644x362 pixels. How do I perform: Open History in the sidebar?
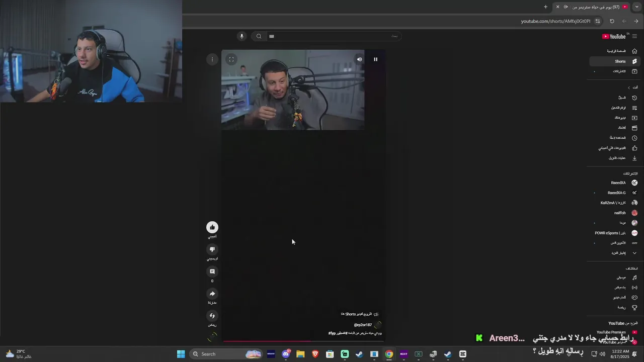pos(616,98)
